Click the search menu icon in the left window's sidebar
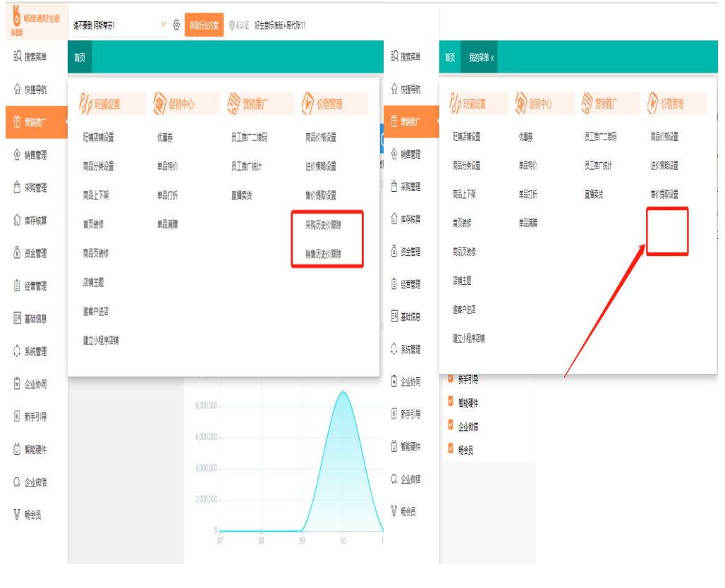Image resolution: width=725 pixels, height=588 pixels. [18, 57]
